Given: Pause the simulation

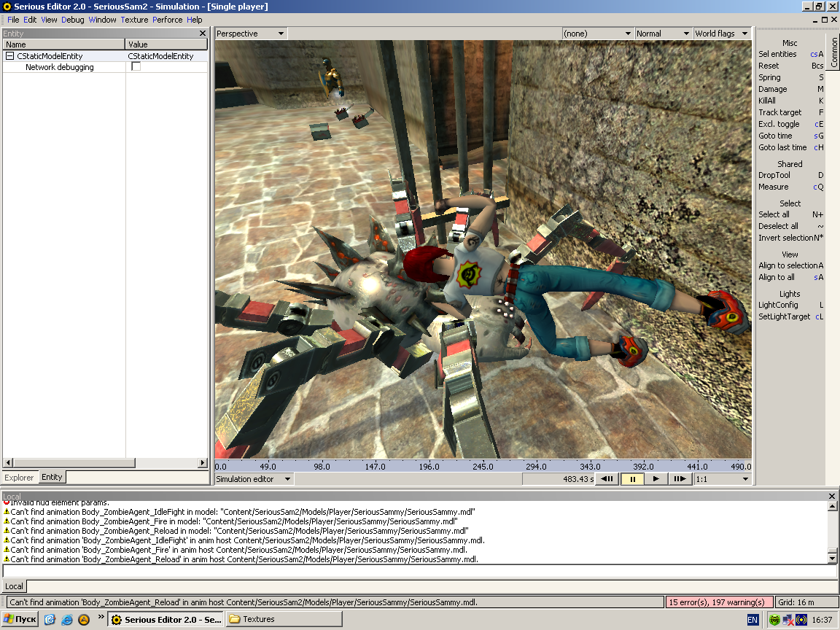Looking at the screenshot, I should 632,479.
